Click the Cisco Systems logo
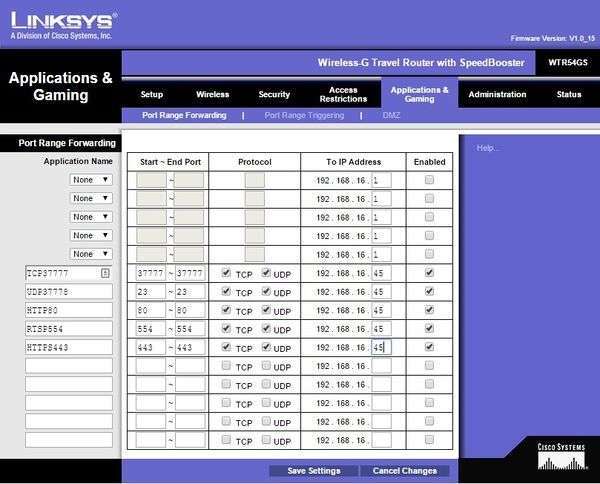 561,456
